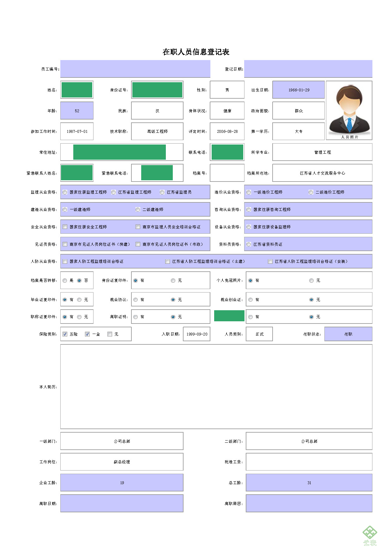Select 是 for 档案是否转移

tap(65, 281)
